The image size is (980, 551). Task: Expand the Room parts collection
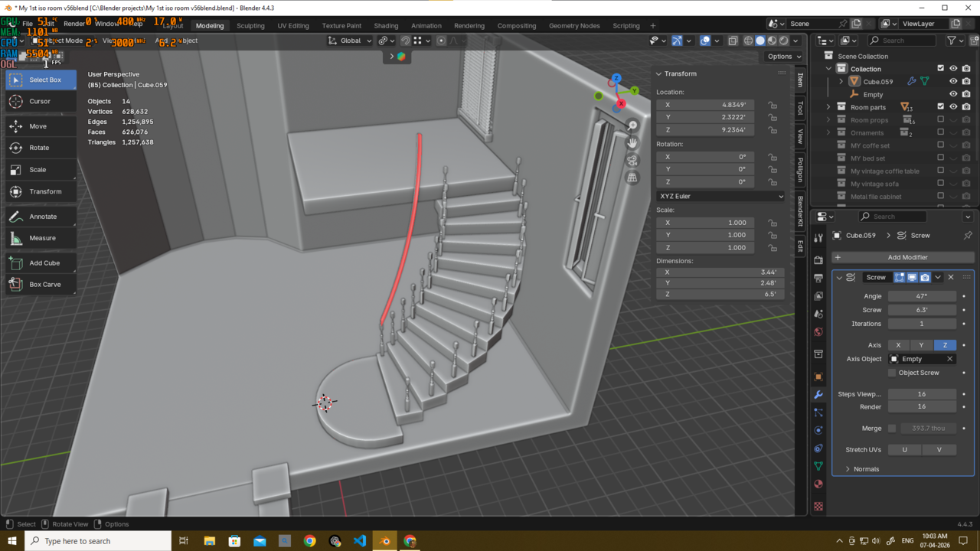828,107
